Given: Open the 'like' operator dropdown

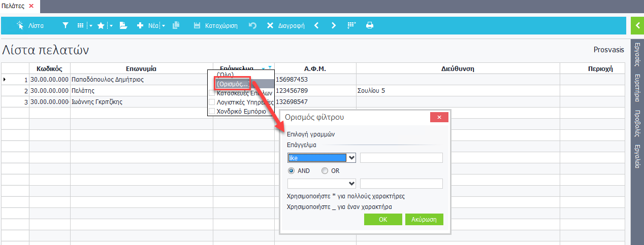Looking at the screenshot, I should click(x=351, y=158).
